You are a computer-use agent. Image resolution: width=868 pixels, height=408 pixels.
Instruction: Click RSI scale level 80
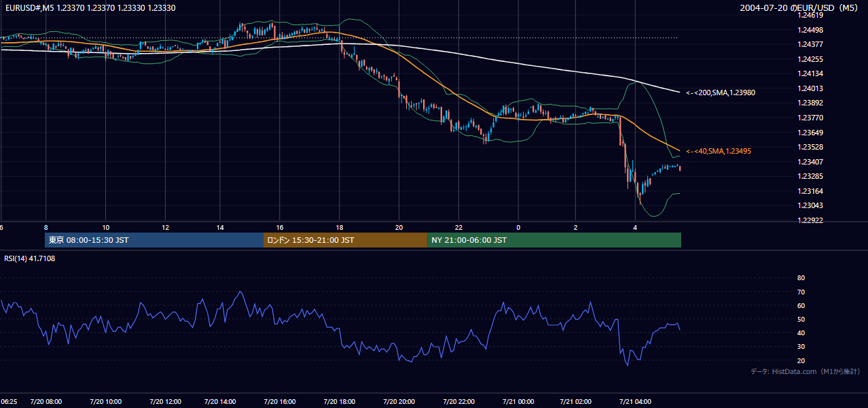(x=801, y=278)
